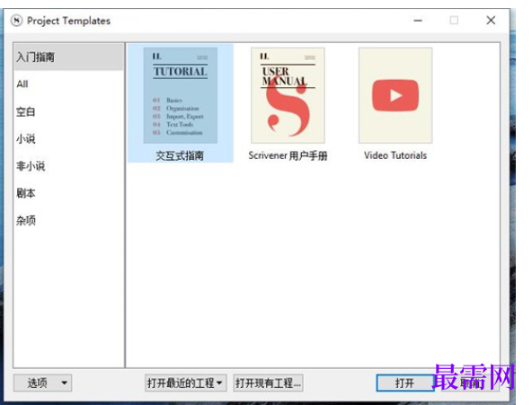Close the Project Templates window
This screenshot has height=405, width=532.
491,21
